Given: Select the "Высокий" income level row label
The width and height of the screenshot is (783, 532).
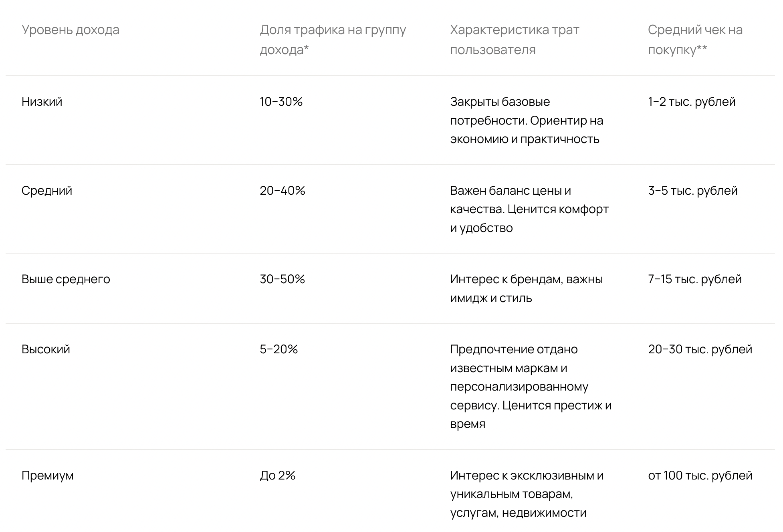Looking at the screenshot, I should tap(46, 349).
